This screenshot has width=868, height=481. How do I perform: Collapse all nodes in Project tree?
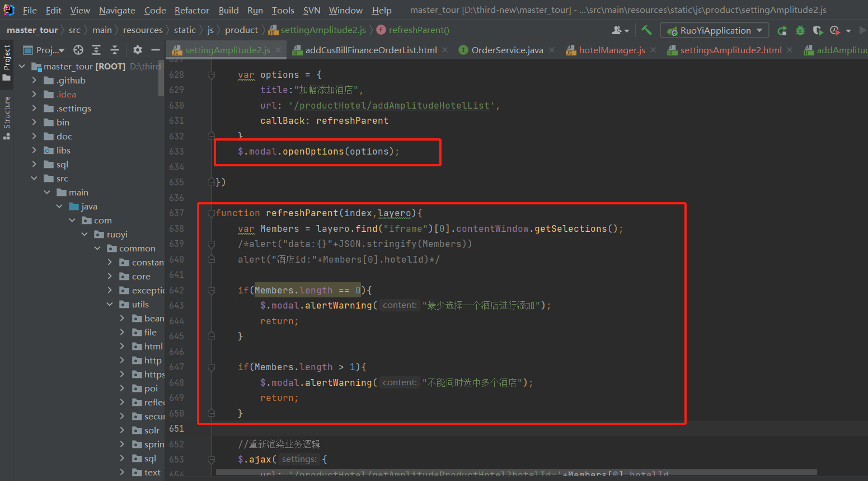(115, 50)
